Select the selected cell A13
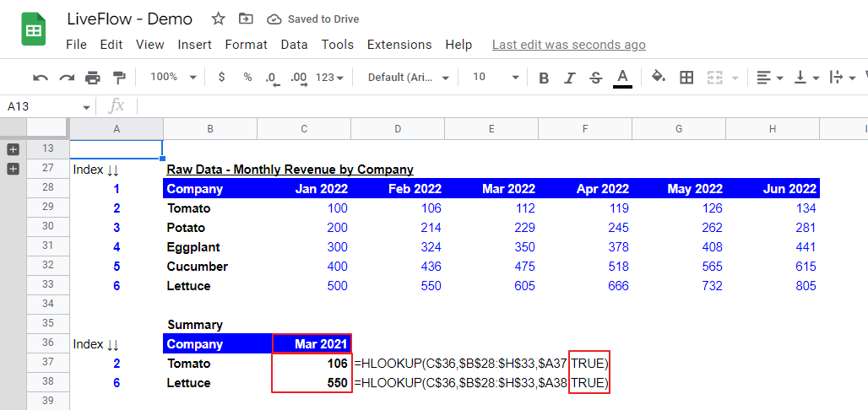This screenshot has width=868, height=410. coord(117,148)
